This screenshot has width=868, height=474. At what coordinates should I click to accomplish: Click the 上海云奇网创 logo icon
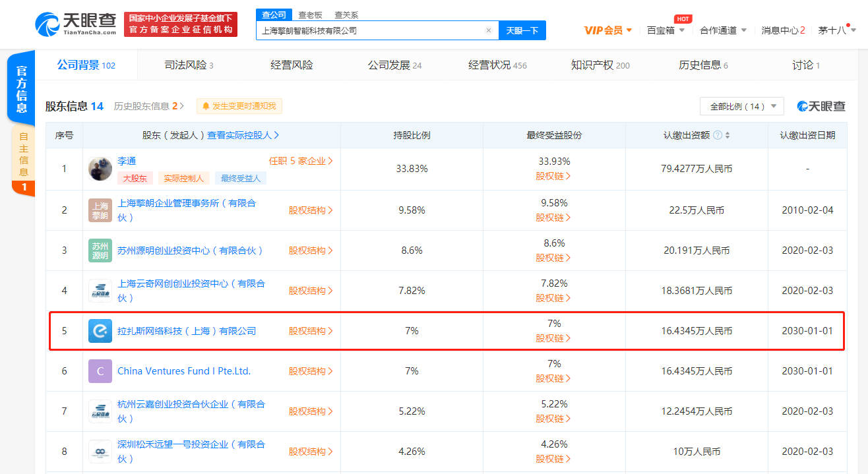[x=100, y=291]
